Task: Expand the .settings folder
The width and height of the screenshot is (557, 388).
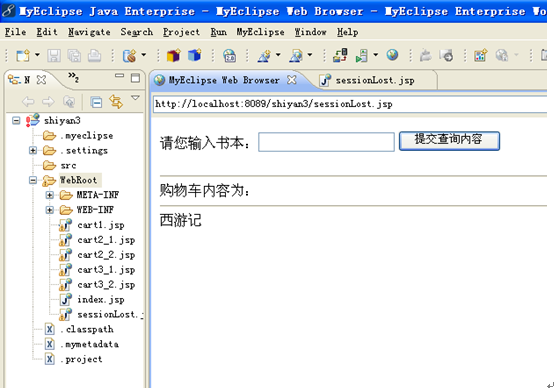Action: [33, 151]
